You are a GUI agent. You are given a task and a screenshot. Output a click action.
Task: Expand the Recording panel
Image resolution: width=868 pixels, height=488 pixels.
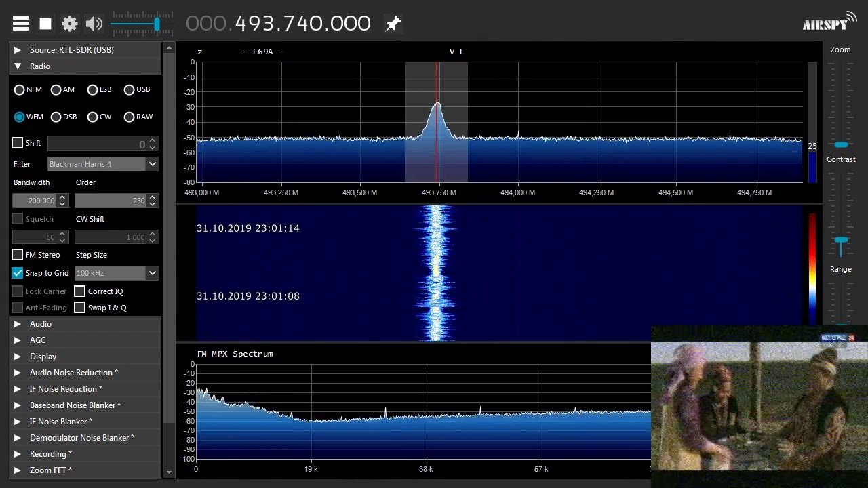(x=85, y=454)
